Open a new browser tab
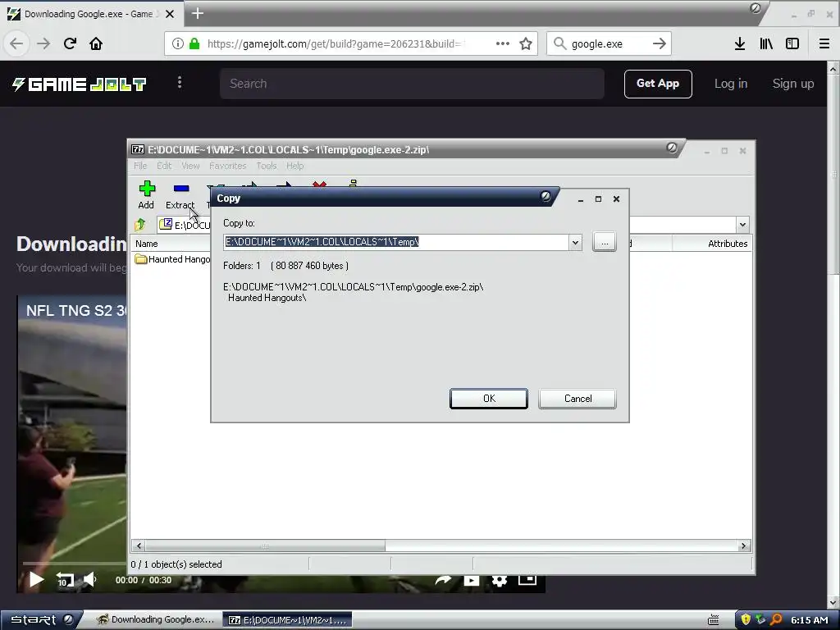840x630 pixels. coord(198,13)
